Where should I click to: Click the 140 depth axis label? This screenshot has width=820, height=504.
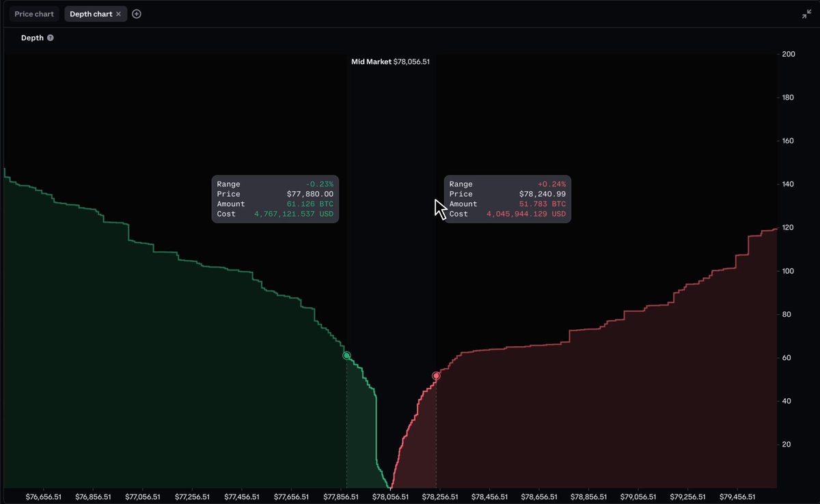[789, 184]
